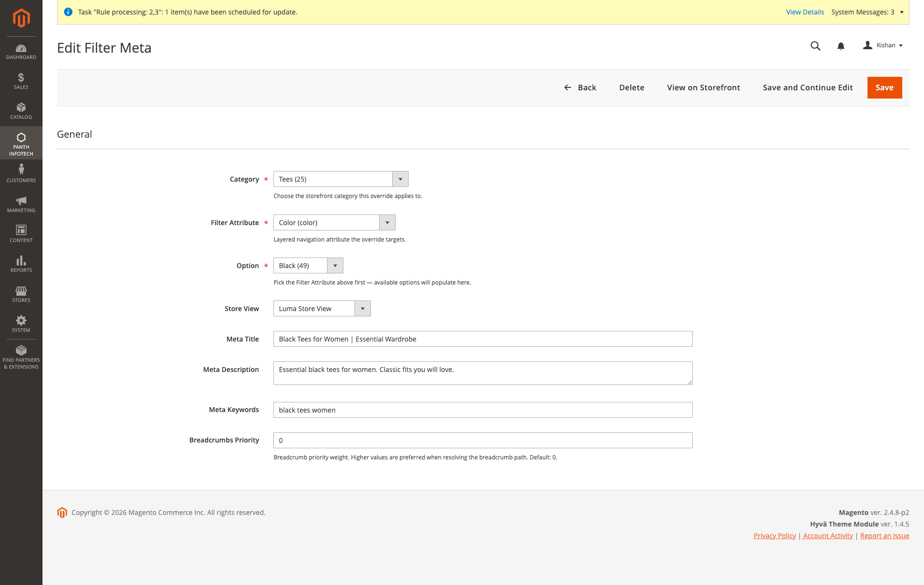Open the Filter Attribute dropdown
The image size is (924, 585).
(x=387, y=222)
